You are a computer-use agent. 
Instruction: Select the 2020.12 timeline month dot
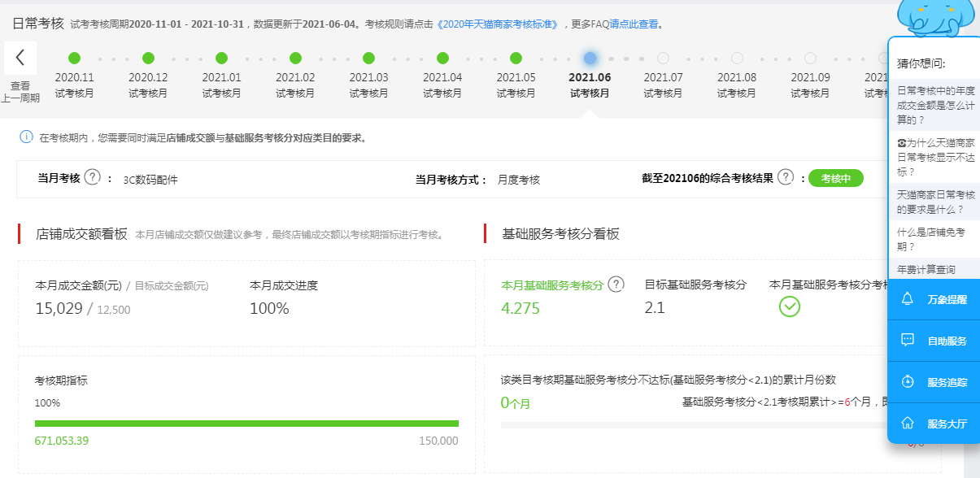[x=148, y=58]
